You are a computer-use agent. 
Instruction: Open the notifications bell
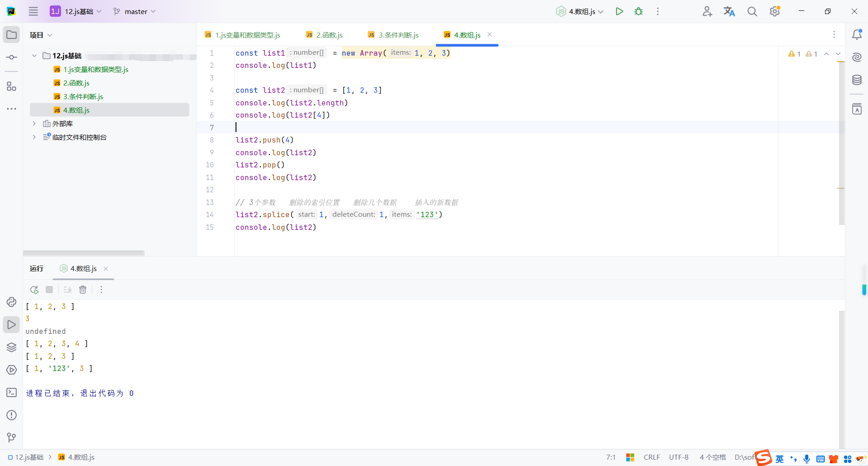click(857, 34)
